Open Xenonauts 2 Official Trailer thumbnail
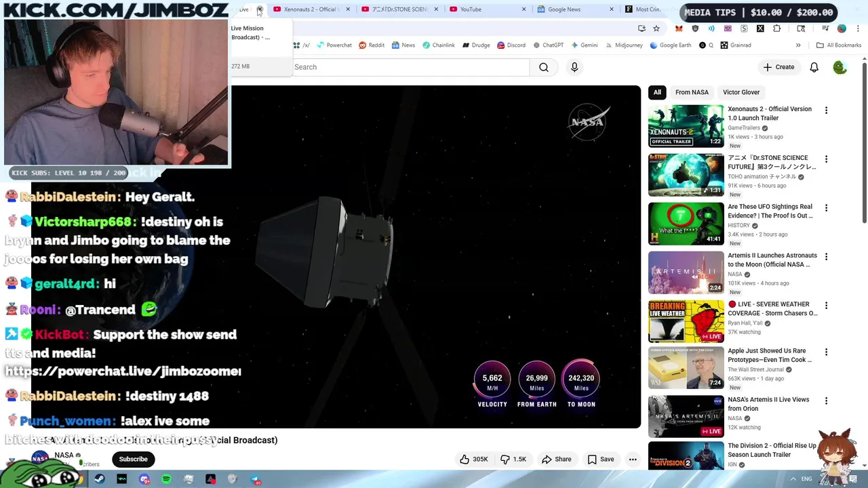Image resolution: width=868 pixels, height=488 pixels. [686, 125]
